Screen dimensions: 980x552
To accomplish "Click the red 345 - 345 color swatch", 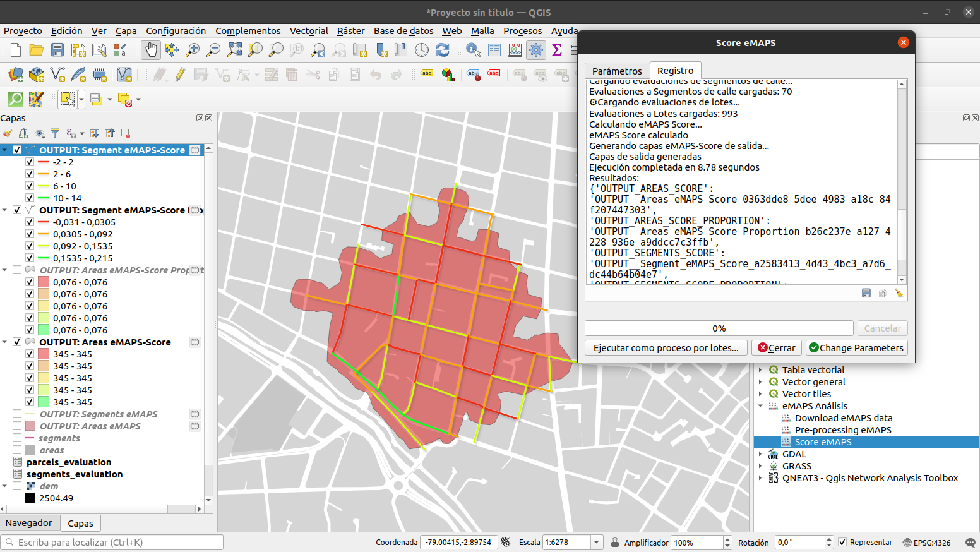I will click(x=44, y=354).
